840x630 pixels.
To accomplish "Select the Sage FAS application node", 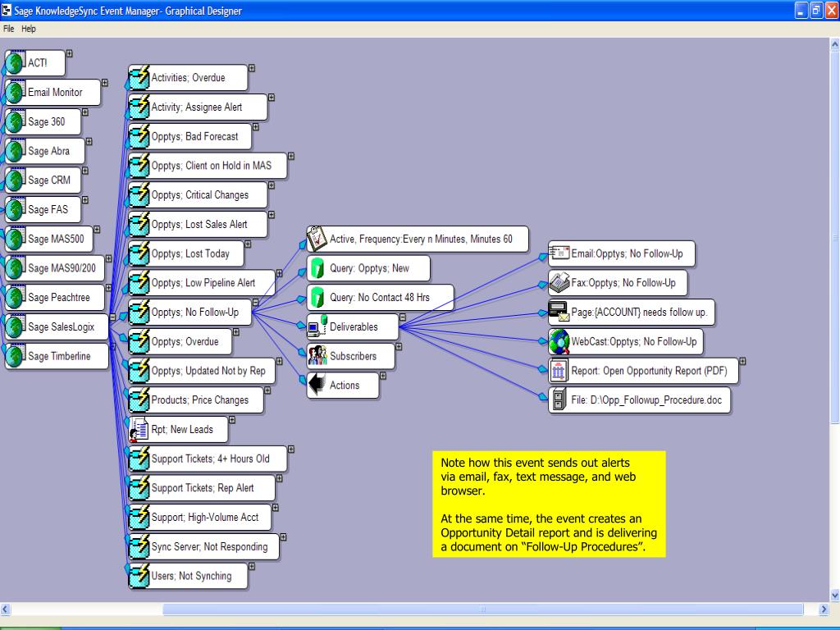I will pos(43,209).
